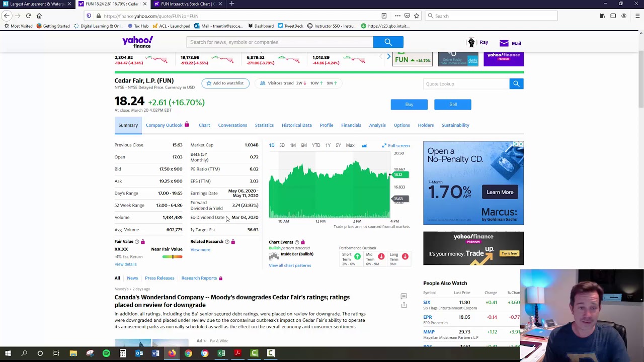Open Chrome from the taskbar
Image resolution: width=644 pixels, height=362 pixels.
tap(188, 353)
